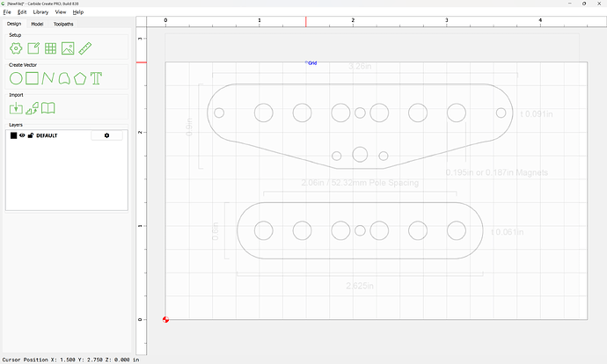The width and height of the screenshot is (607, 364).
Task: Open the design library book icon
Action: 48,108
